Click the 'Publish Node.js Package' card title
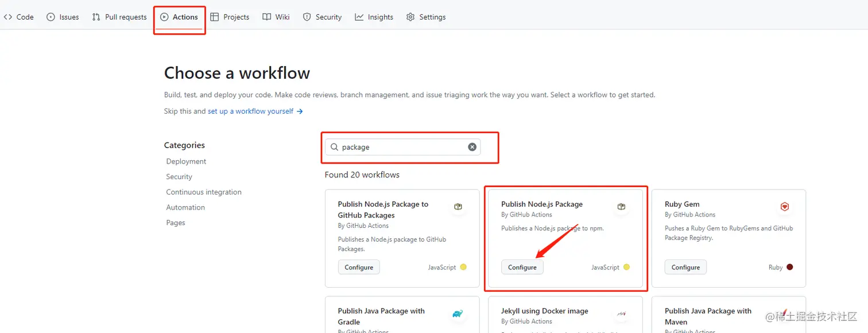The height and width of the screenshot is (333, 868). click(x=542, y=204)
